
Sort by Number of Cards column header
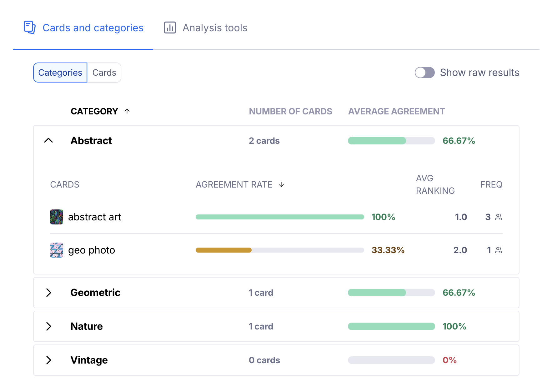point(290,111)
